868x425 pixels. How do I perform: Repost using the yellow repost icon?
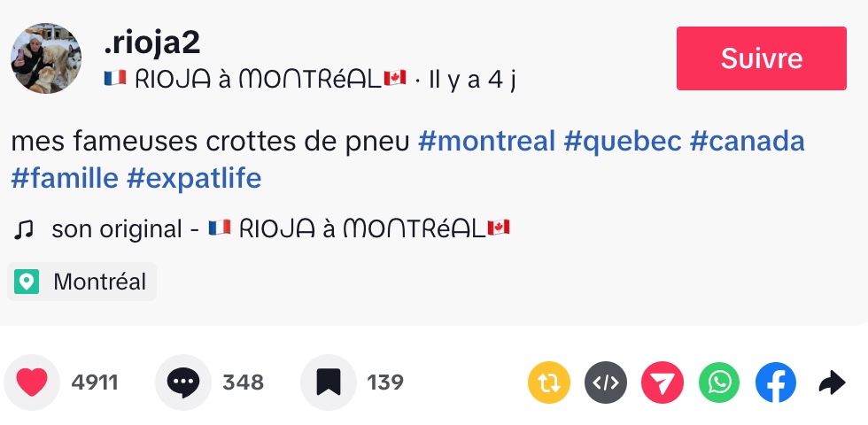(x=549, y=382)
